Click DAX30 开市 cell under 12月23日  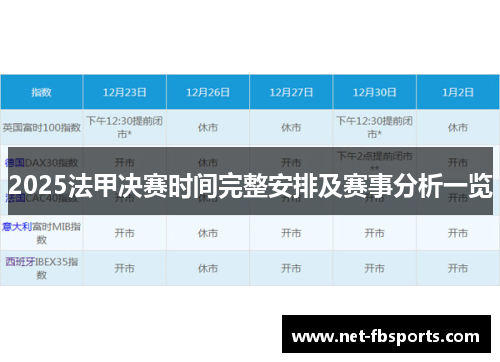124,163
